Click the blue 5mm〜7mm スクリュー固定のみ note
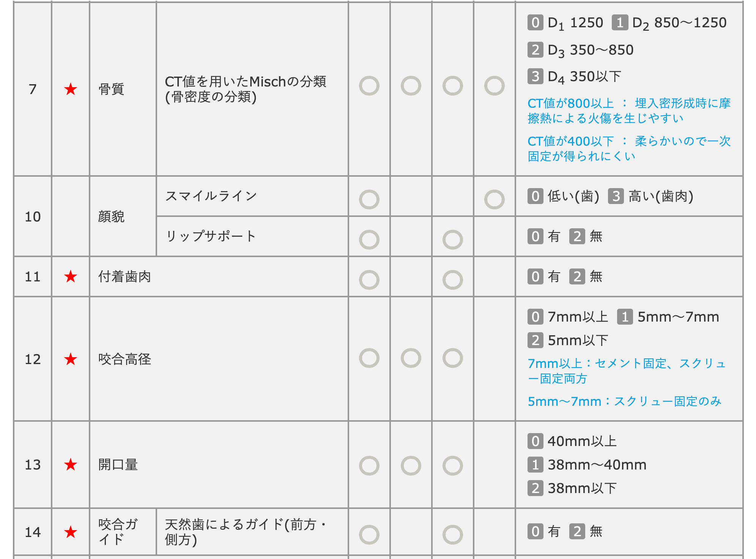 tap(624, 401)
